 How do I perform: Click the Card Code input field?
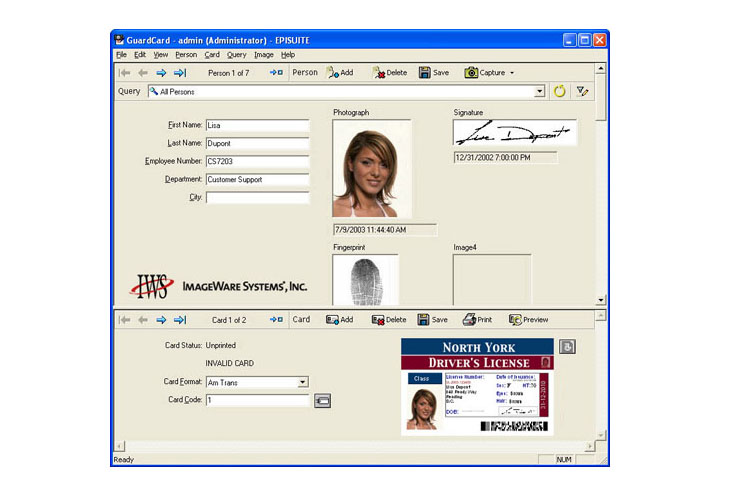(257, 400)
